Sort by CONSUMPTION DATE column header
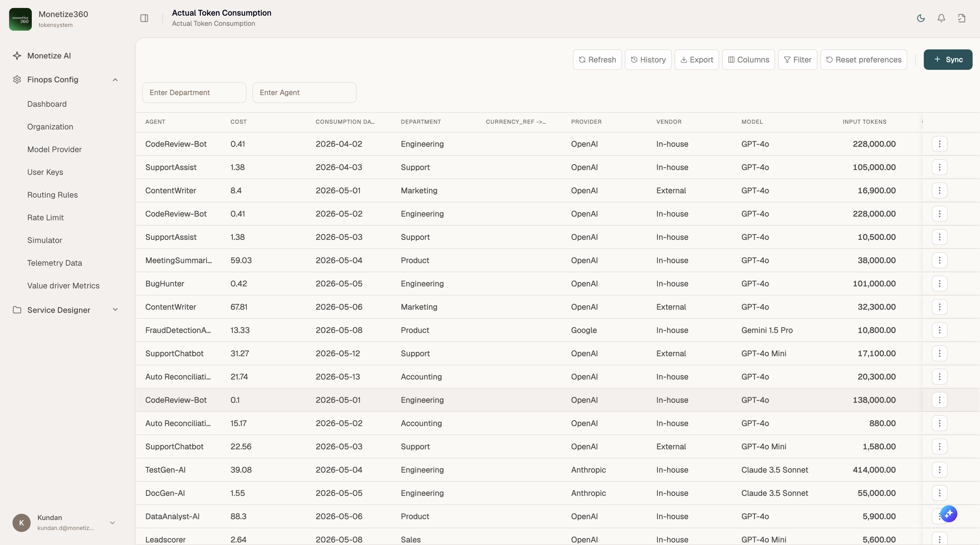The height and width of the screenshot is (545, 980). coord(345,122)
